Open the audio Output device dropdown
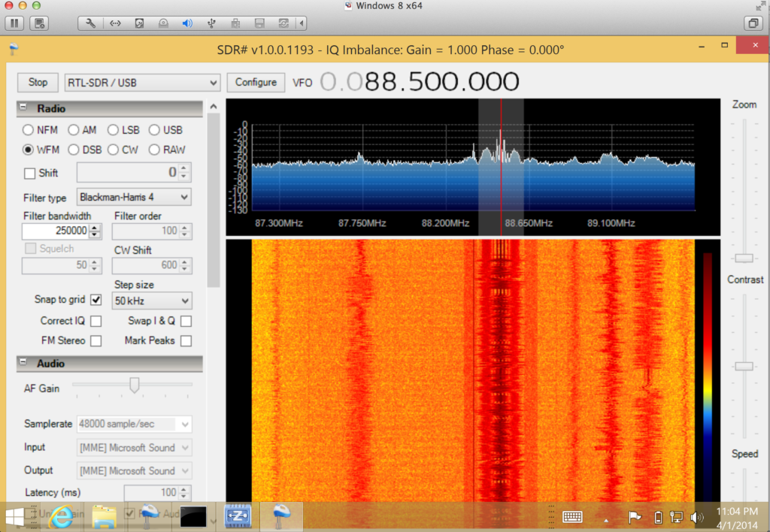The width and height of the screenshot is (770, 532). tap(134, 471)
